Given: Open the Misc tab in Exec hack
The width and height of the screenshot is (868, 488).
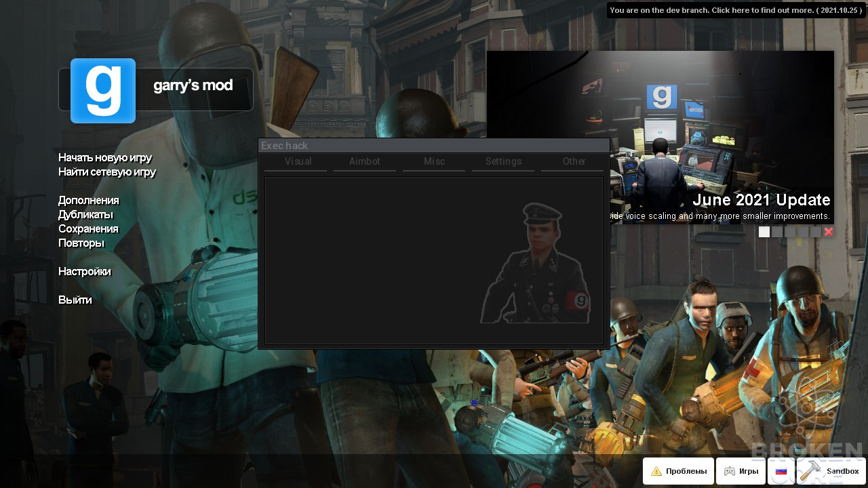Looking at the screenshot, I should (434, 162).
